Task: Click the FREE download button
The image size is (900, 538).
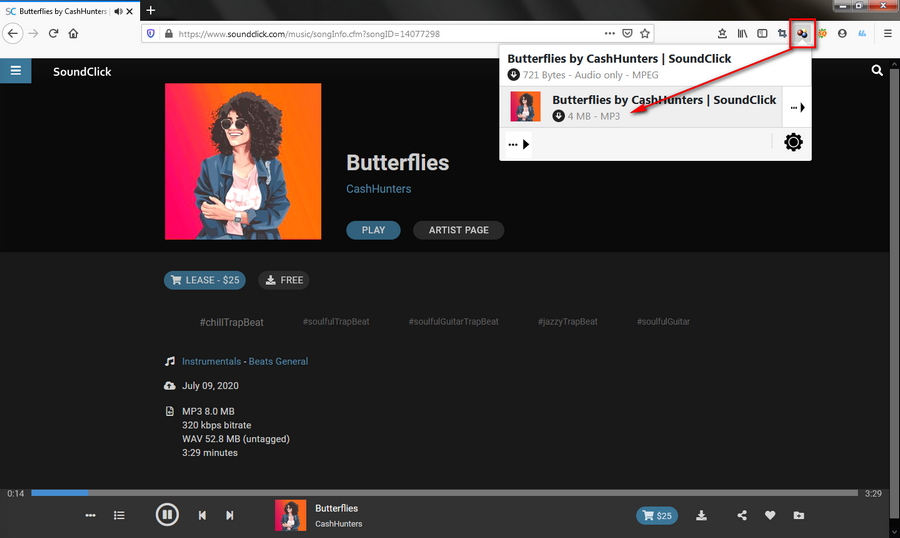Action: click(284, 280)
